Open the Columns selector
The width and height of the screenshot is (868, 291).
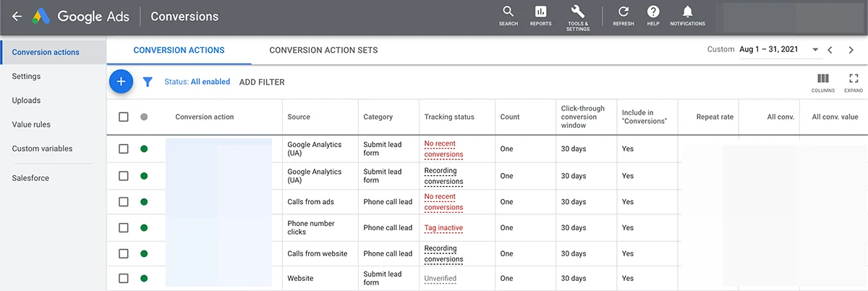click(822, 82)
